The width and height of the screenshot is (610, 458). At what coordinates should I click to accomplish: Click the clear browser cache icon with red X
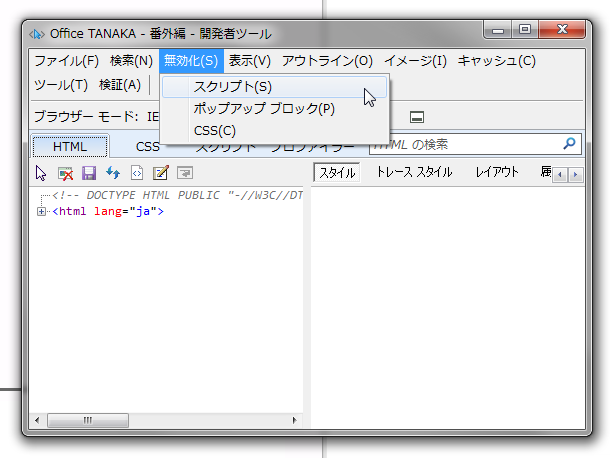(65, 173)
